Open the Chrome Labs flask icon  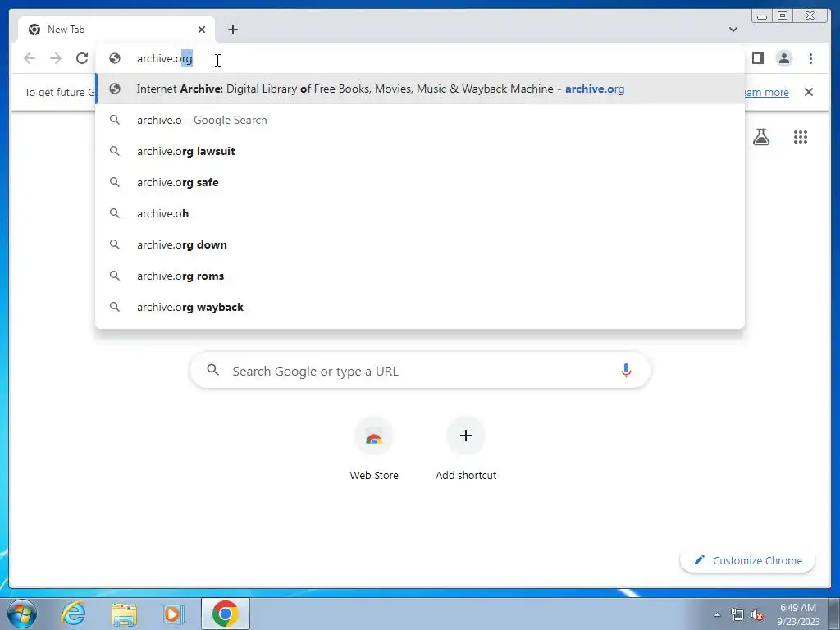761,137
